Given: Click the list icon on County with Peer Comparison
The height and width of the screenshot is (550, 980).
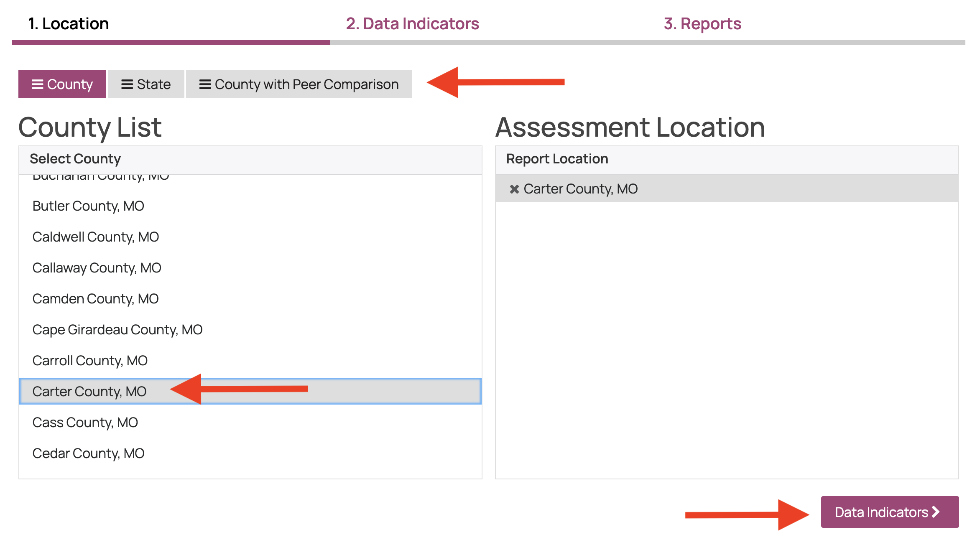Looking at the screenshot, I should [205, 84].
